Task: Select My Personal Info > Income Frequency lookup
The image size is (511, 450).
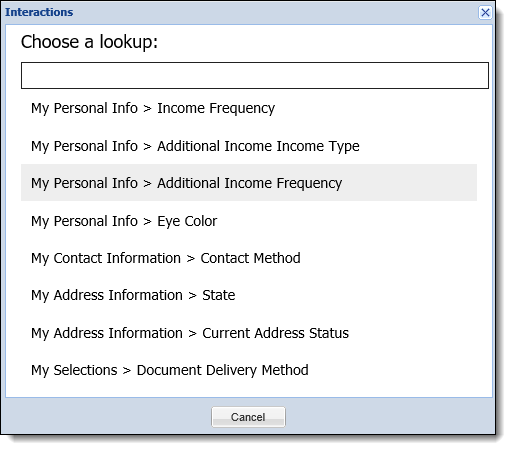Action: [249, 108]
